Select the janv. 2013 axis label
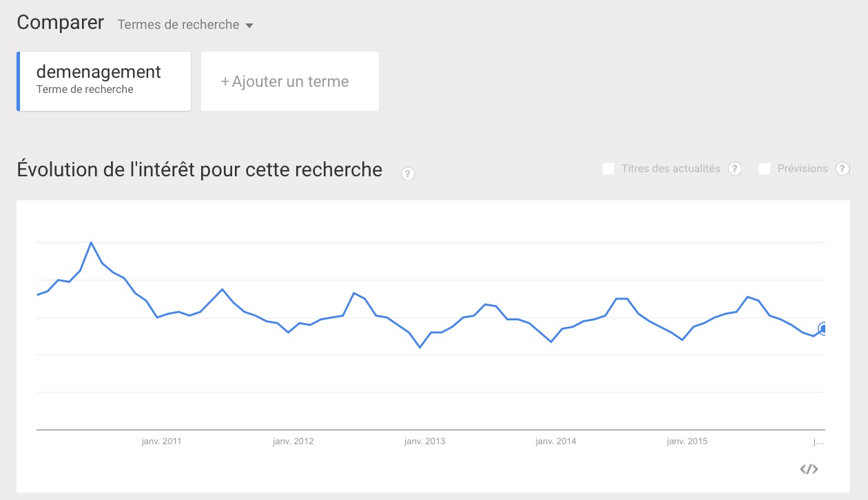The width and height of the screenshot is (868, 500). click(424, 441)
